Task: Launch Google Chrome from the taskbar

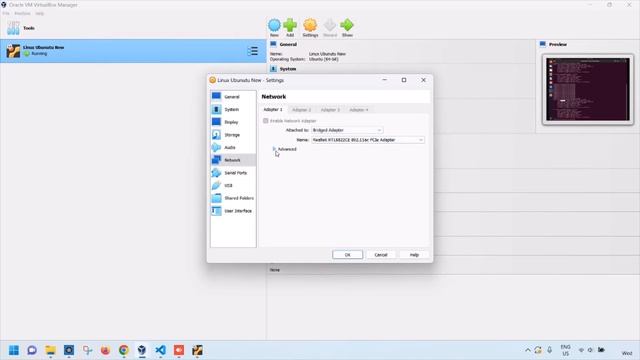Action: point(124,350)
